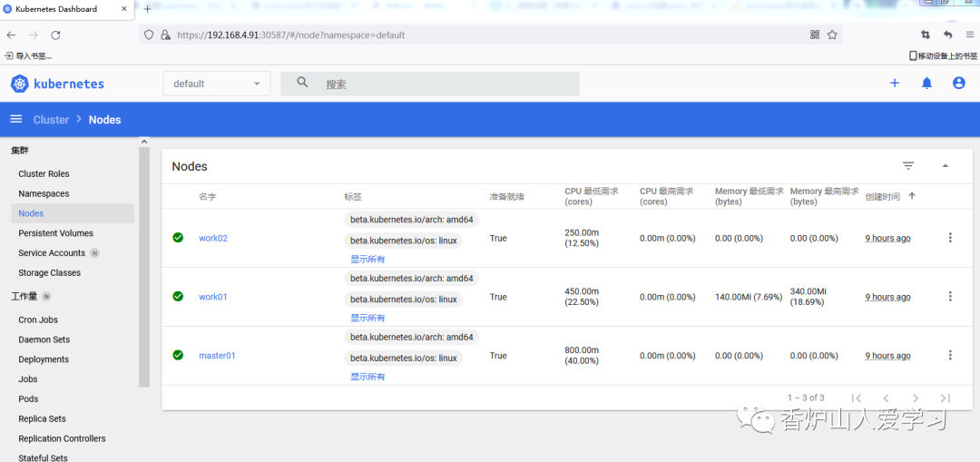Open Replication Controllers in the sidebar
The image size is (980, 462).
click(x=62, y=439)
